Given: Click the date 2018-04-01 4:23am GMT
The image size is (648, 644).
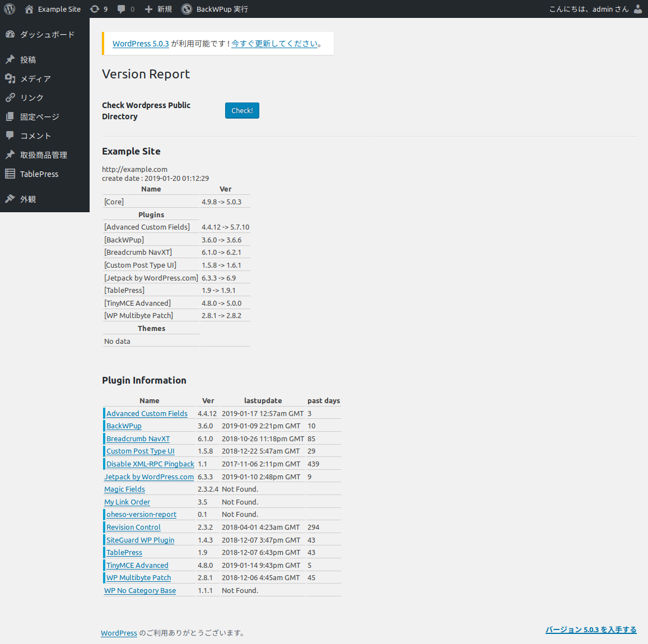Looking at the screenshot, I should pyautogui.click(x=260, y=527).
